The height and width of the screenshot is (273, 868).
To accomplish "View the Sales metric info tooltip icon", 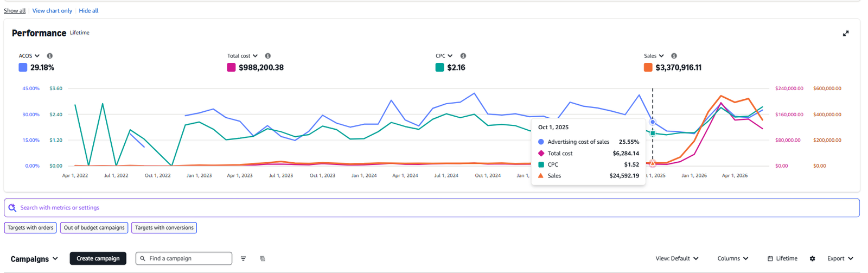I will [x=674, y=56].
